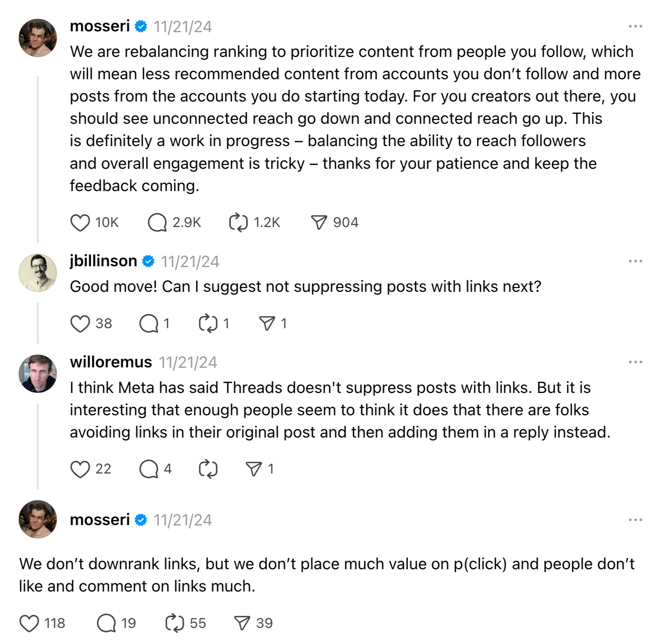Like willoremus's reply about Meta
The height and width of the screenshot is (644, 665).
tap(80, 469)
